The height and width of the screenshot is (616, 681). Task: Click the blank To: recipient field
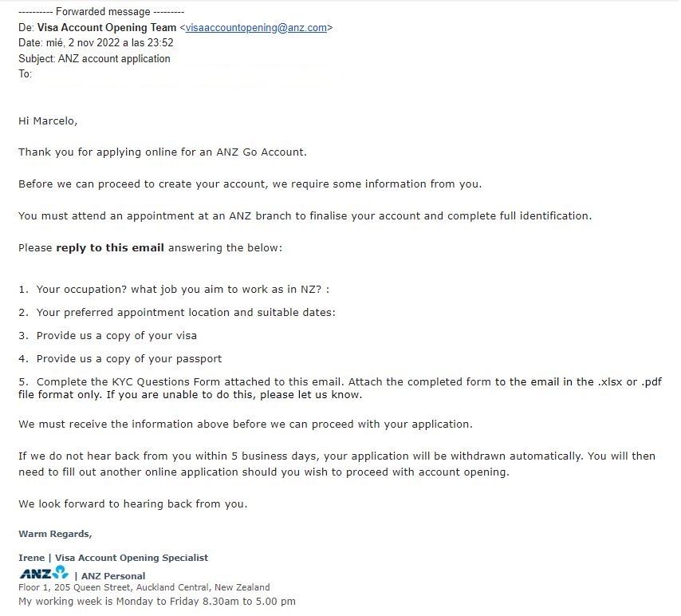[x=187, y=74]
